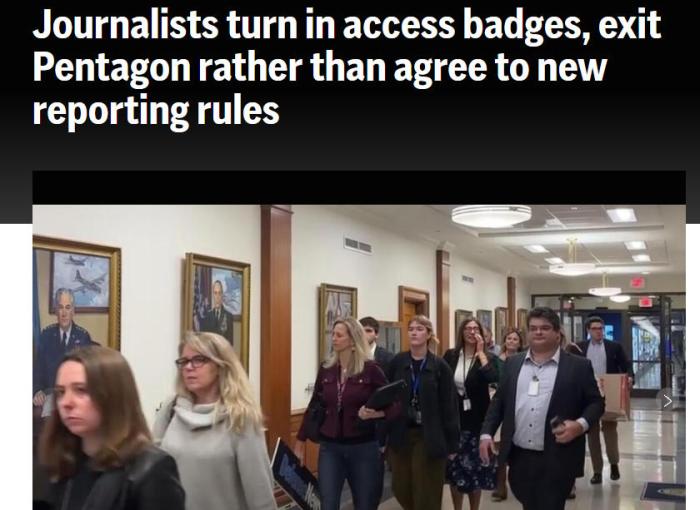This screenshot has width=700, height=510.
Task: Click 'reporting rules' in the headline
Action: click(x=156, y=111)
